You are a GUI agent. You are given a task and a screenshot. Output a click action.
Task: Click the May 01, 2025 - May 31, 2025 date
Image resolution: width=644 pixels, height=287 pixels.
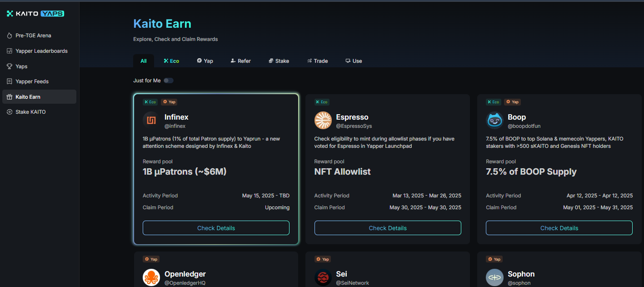[x=598, y=207]
